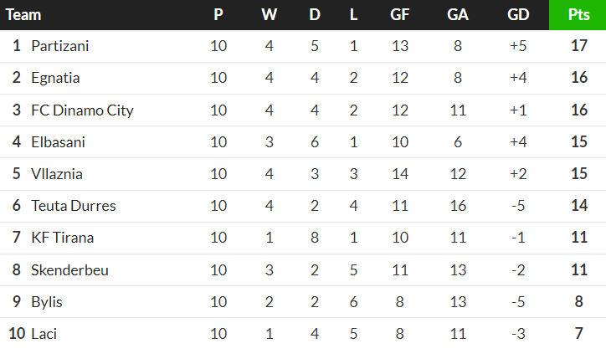This screenshot has width=606, height=364.
Task: Sort table by the Pts column header
Action: 578,15
